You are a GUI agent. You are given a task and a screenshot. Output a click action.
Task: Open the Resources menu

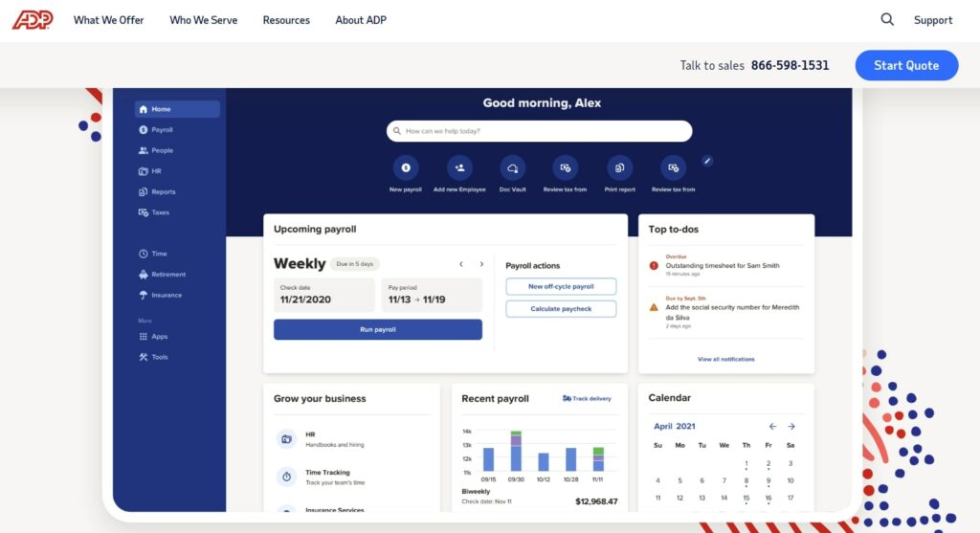tap(286, 20)
